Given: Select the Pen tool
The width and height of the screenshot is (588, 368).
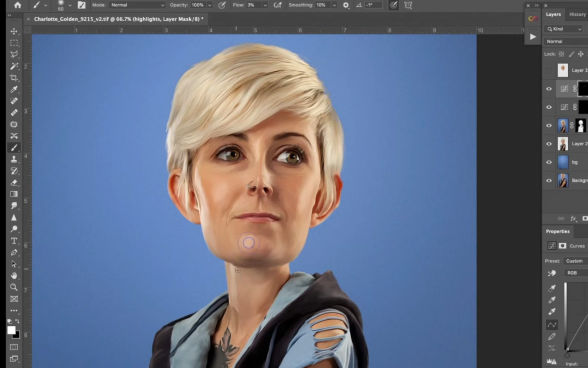Looking at the screenshot, I should [x=14, y=253].
